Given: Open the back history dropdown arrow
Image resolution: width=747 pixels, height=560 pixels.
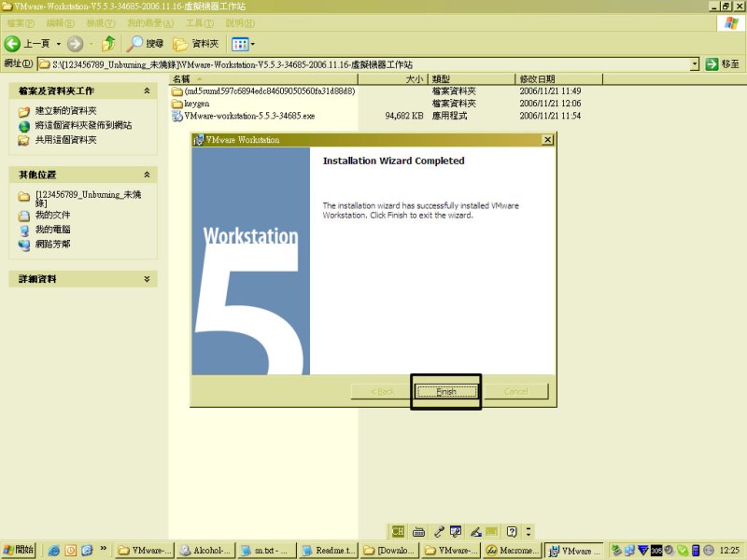Looking at the screenshot, I should click(59, 44).
